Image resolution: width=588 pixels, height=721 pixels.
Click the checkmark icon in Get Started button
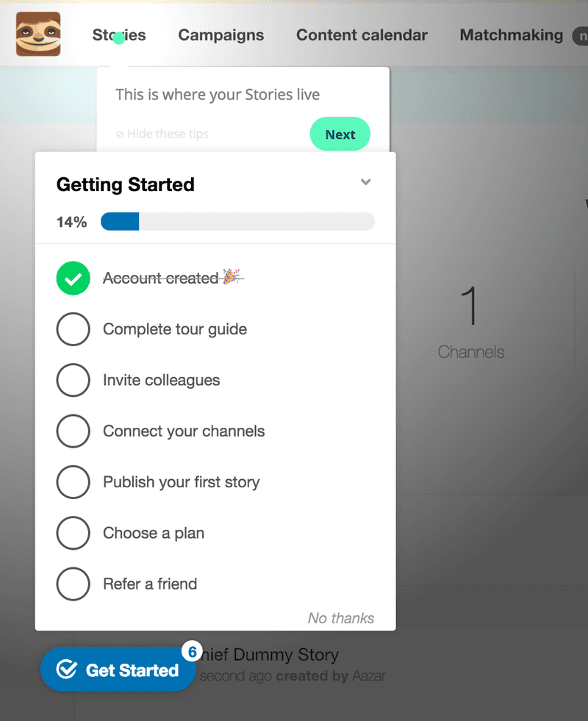[x=67, y=670]
